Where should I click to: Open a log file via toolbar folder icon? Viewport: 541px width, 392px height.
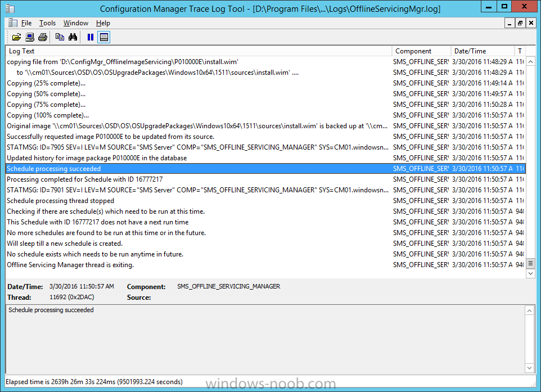[16, 37]
